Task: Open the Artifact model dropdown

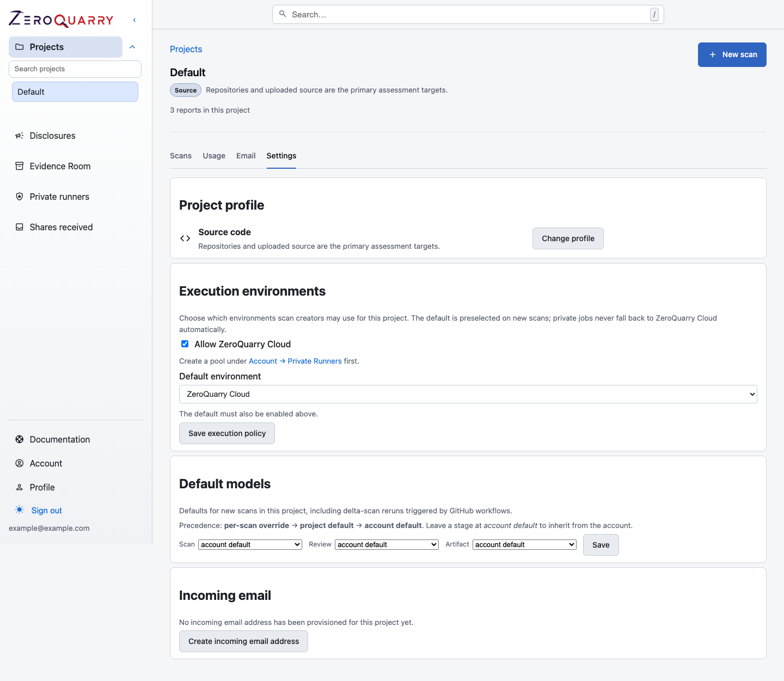Action: click(x=524, y=544)
